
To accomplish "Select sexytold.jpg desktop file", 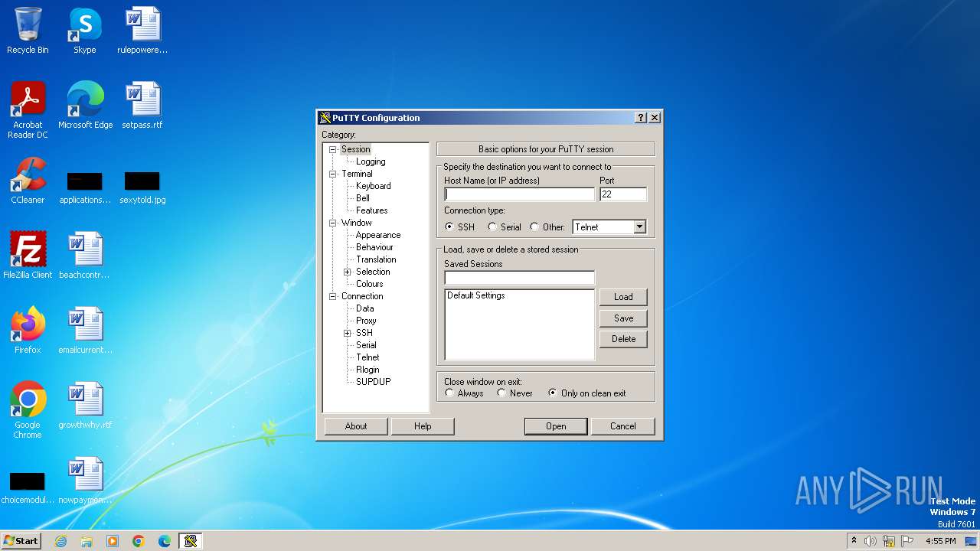I will [142, 187].
